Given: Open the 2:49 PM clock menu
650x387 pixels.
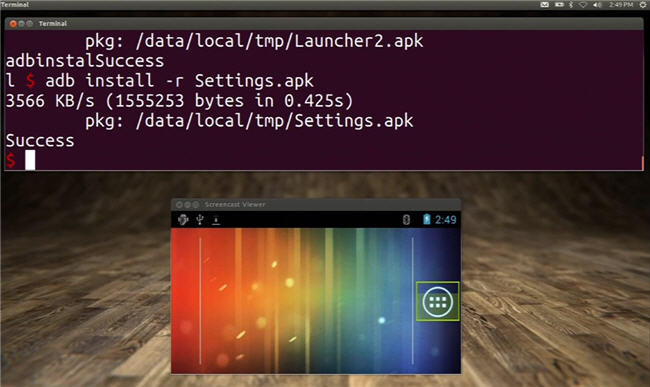Looking at the screenshot, I should point(621,5).
